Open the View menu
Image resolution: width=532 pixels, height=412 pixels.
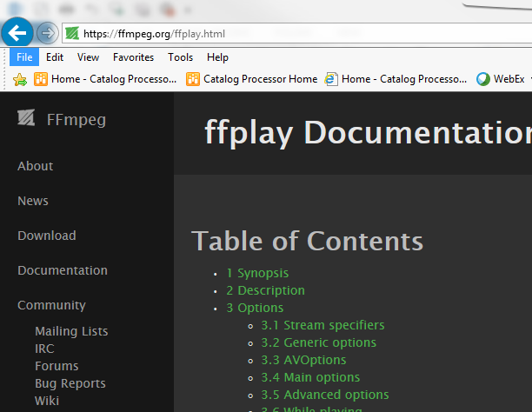click(88, 57)
